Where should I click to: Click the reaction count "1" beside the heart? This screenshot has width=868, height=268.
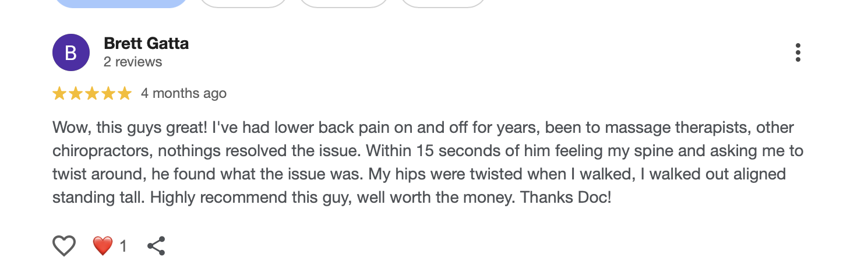pos(123,246)
